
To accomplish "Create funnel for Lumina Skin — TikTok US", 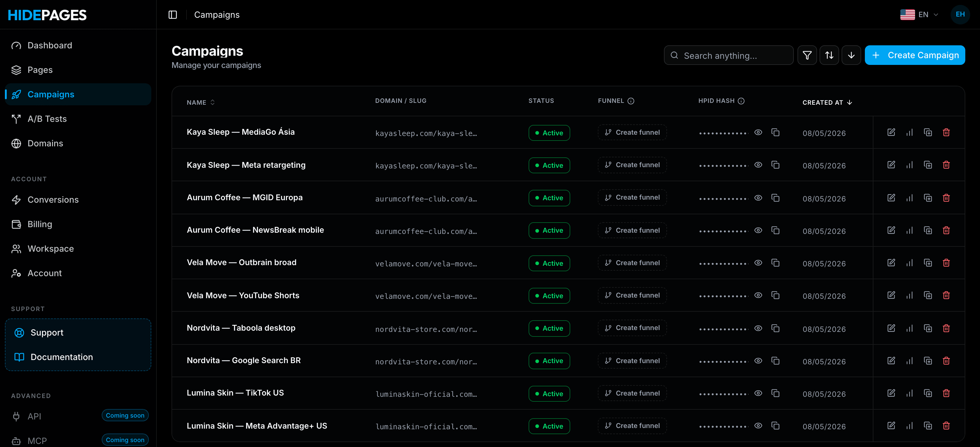I will coord(632,393).
